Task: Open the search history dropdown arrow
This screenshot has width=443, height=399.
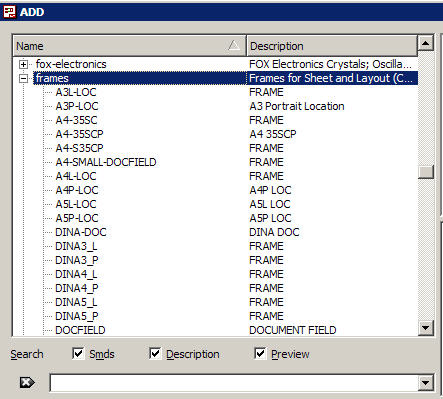Action: tap(426, 383)
